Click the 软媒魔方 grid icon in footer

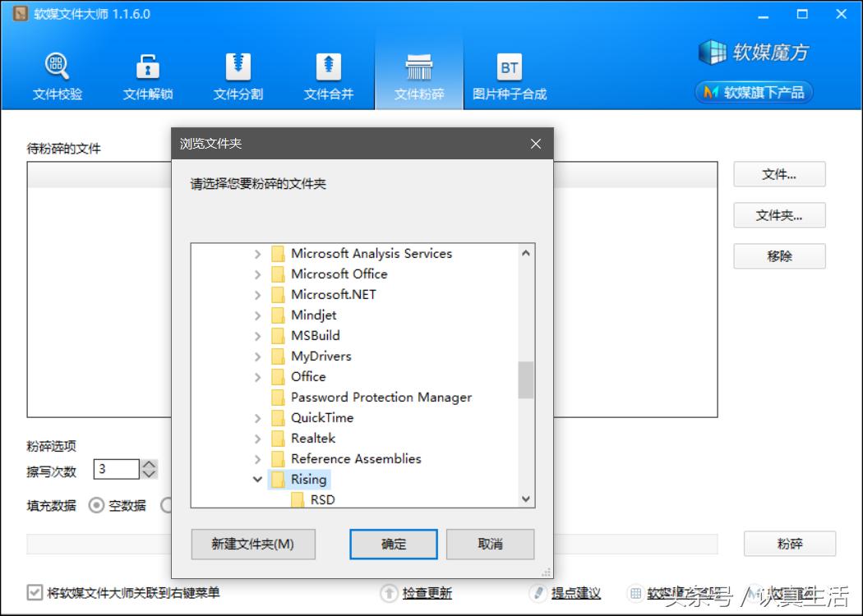(635, 593)
